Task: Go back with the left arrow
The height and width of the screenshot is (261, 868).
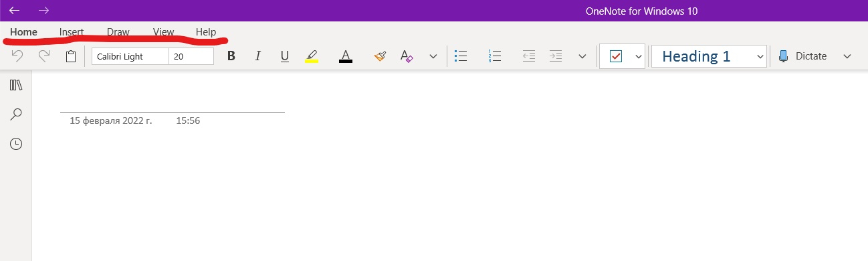Action: coord(14,10)
